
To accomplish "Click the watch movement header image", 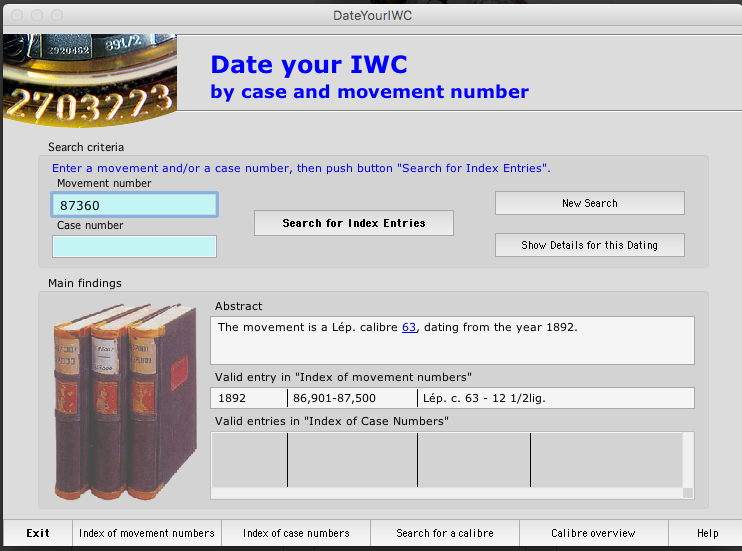I will coord(90,80).
